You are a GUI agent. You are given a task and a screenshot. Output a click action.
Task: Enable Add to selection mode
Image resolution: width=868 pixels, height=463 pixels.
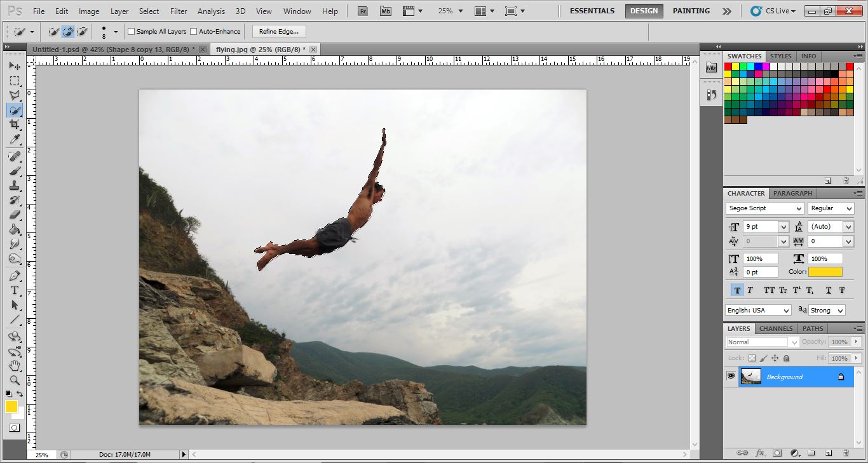pos(68,31)
